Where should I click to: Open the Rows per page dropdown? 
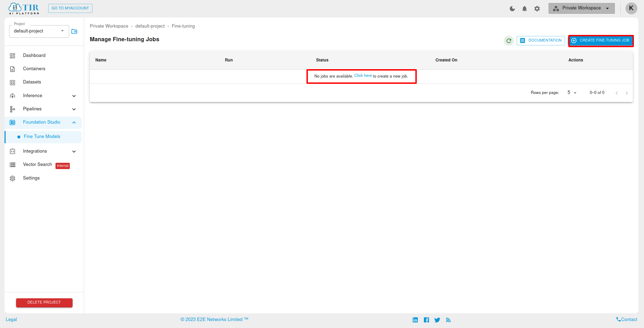coord(572,93)
